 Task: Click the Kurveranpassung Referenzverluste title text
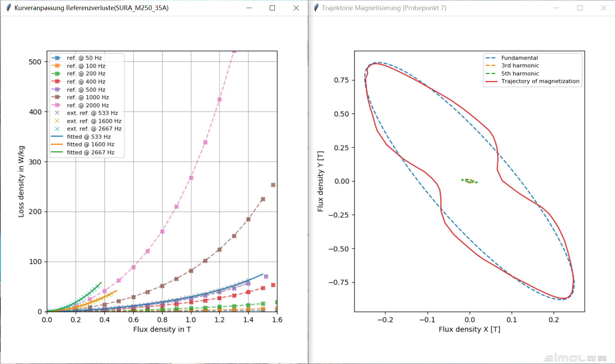[x=91, y=8]
